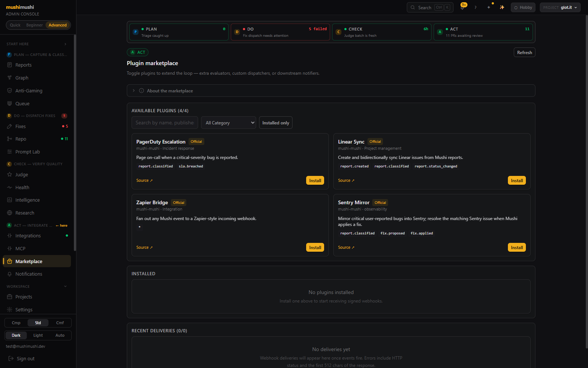Screen dimensions: 588x368
Task: Open the MCP icon in sidebar
Action: [10, 248]
